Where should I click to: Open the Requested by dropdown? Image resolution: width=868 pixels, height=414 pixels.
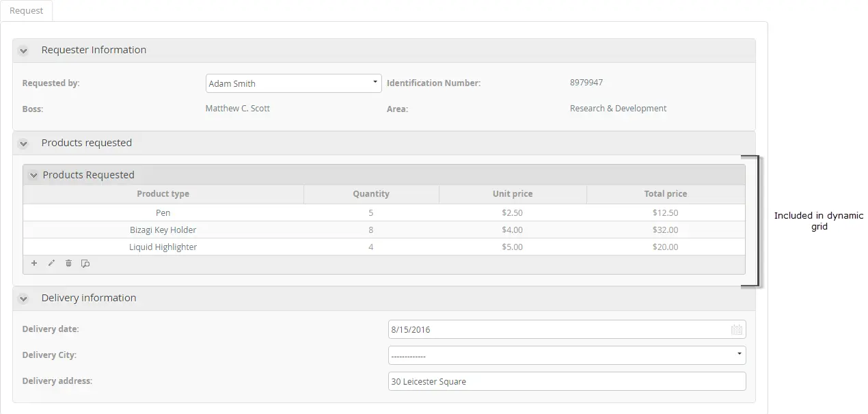point(294,83)
